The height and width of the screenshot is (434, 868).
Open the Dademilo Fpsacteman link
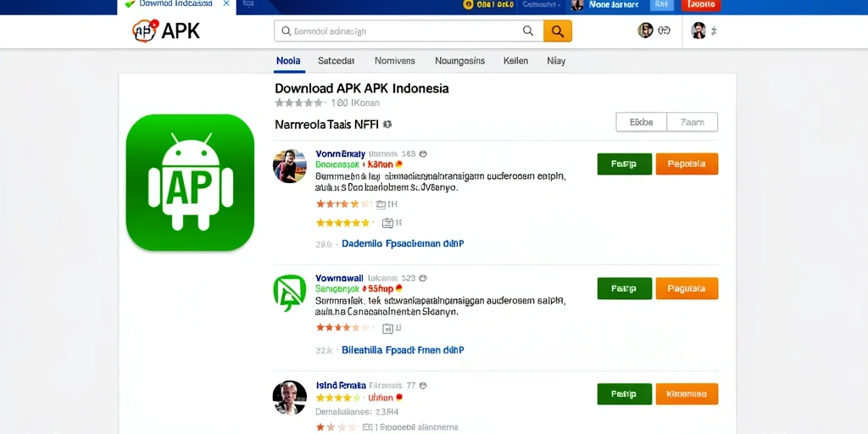[x=403, y=243]
